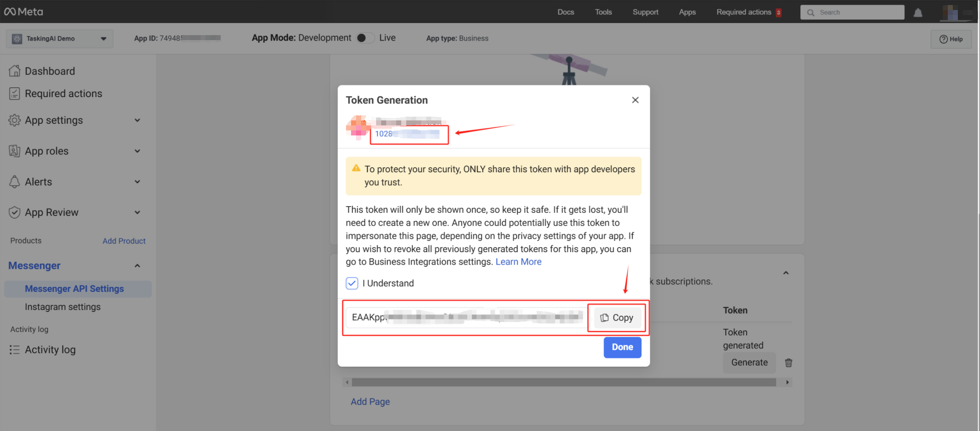The width and height of the screenshot is (980, 431).
Task: Open Required actions in top navigation
Action: point(744,12)
